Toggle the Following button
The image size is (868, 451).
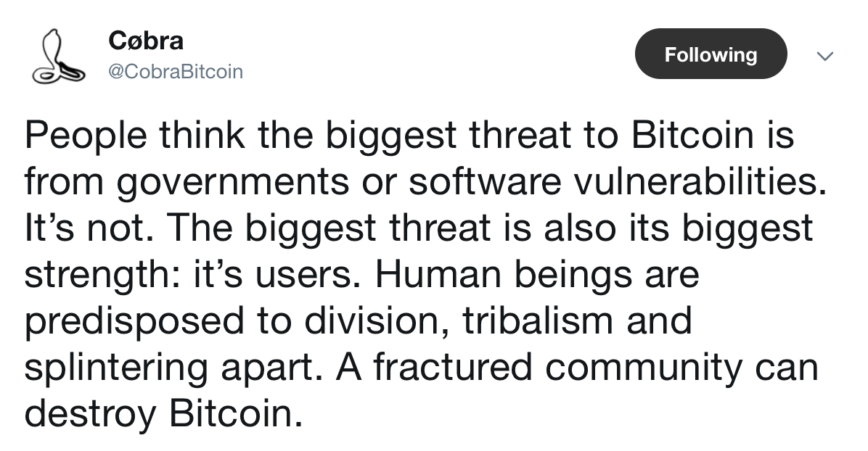click(711, 54)
